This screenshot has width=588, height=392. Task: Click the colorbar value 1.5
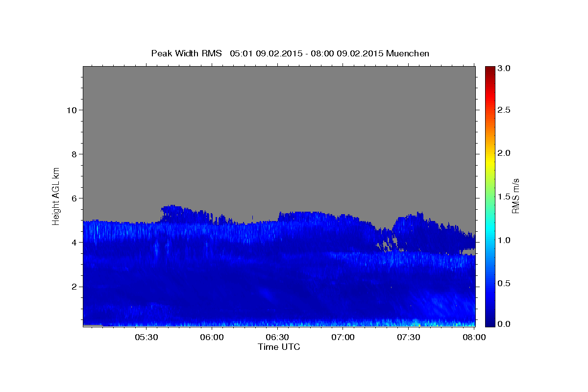504,196
